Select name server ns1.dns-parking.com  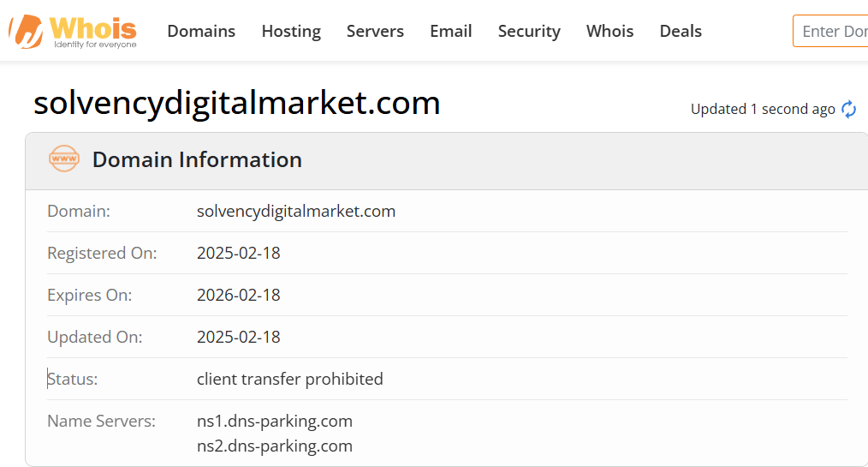click(x=275, y=421)
